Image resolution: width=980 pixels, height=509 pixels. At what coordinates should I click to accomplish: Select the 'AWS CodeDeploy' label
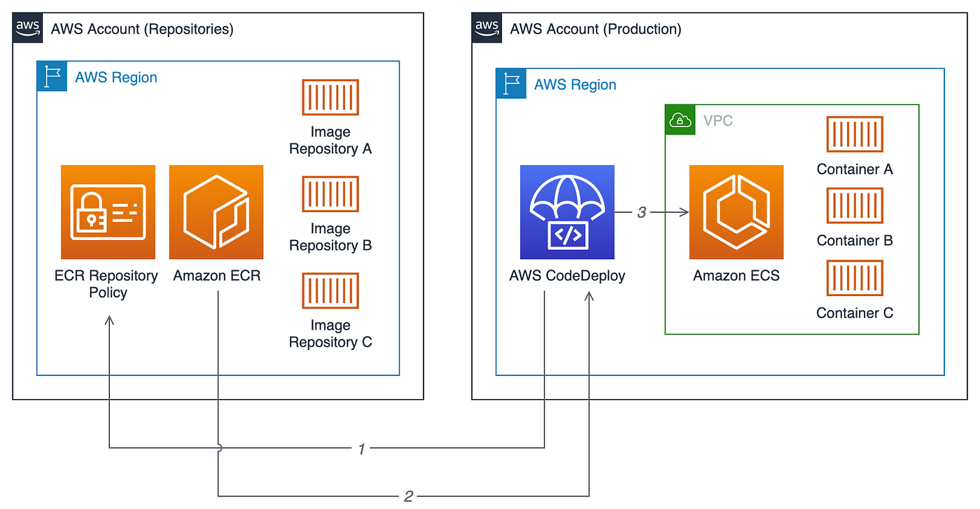[x=568, y=276]
